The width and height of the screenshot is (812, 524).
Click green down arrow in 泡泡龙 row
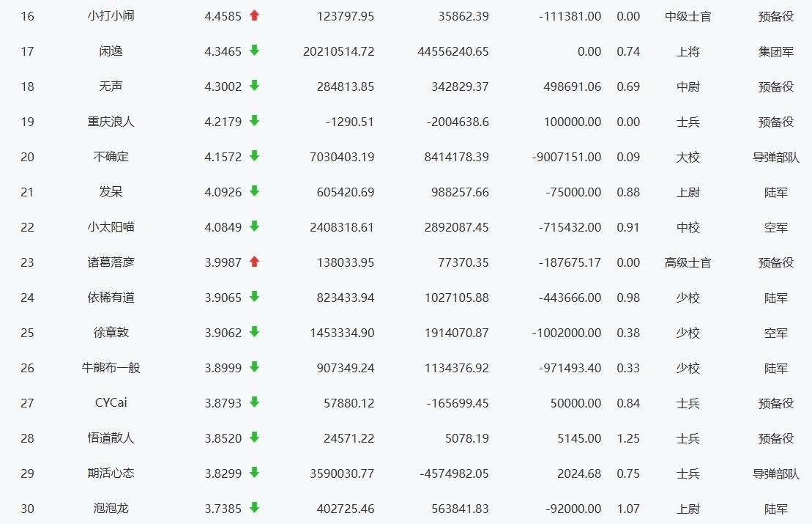coord(254,508)
